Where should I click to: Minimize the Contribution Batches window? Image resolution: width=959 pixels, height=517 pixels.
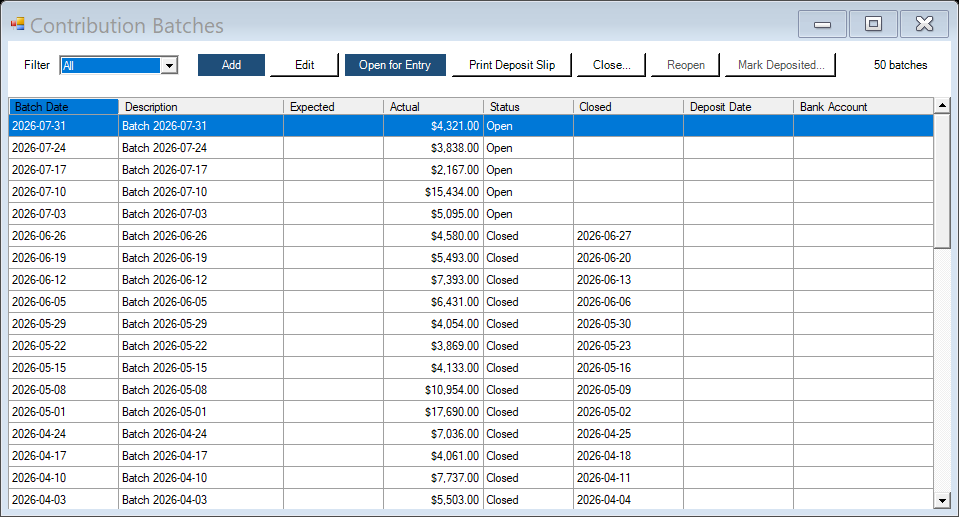click(823, 24)
